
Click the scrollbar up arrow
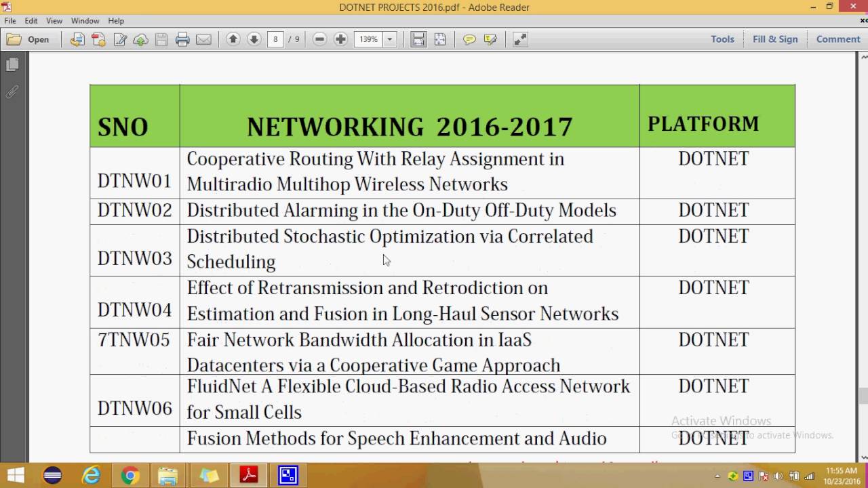[863, 57]
